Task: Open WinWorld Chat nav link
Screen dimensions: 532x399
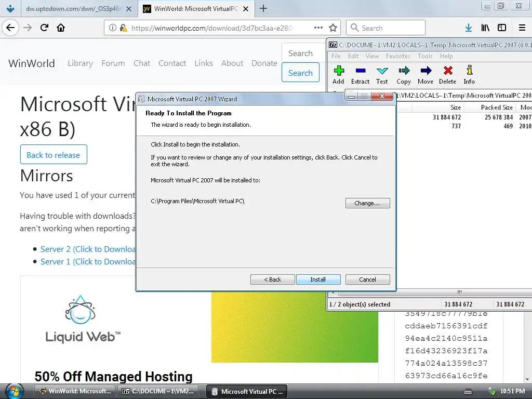Action: tap(142, 63)
